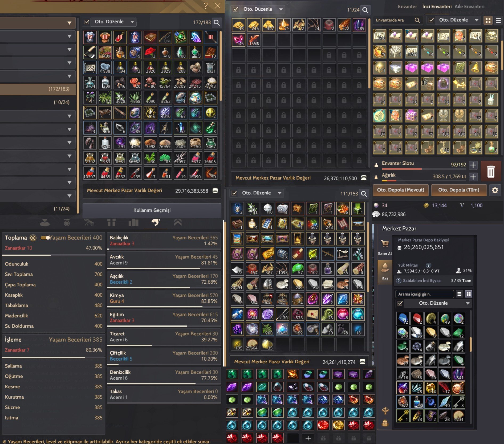Open the Çiftçilik skill row
504x444 pixels.
164,356
